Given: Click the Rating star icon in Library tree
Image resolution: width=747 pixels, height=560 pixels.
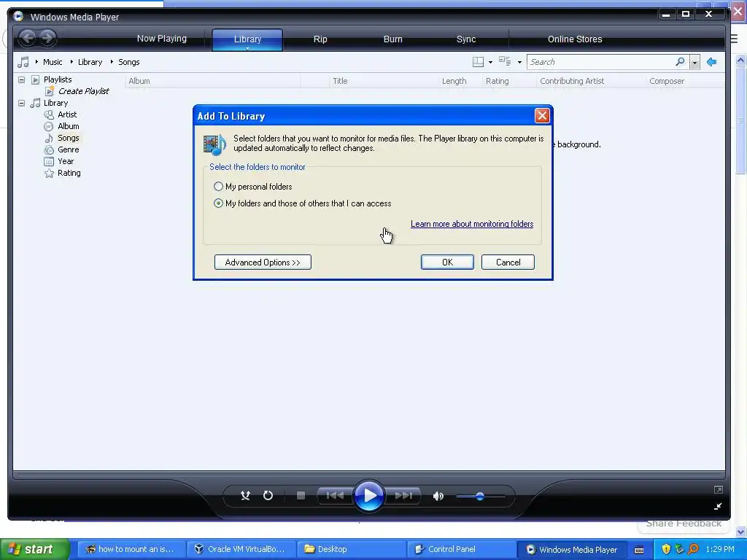Looking at the screenshot, I should tap(49, 174).
